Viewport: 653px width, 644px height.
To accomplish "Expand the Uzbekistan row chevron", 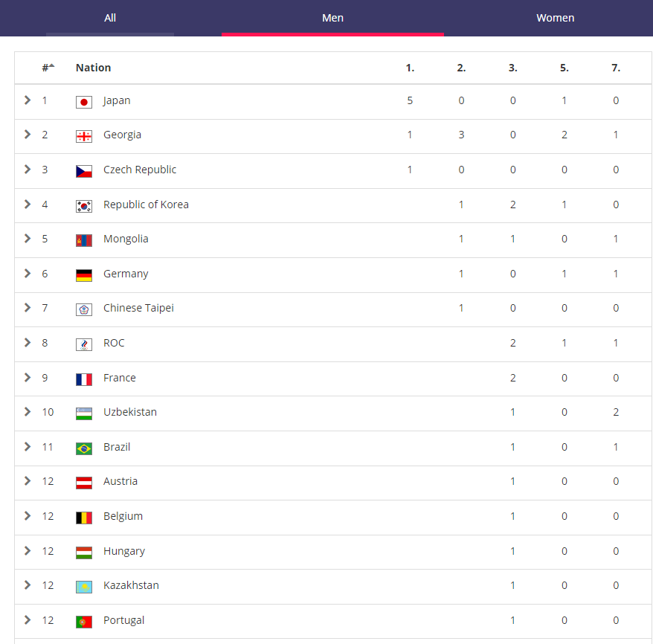I will tap(28, 412).
